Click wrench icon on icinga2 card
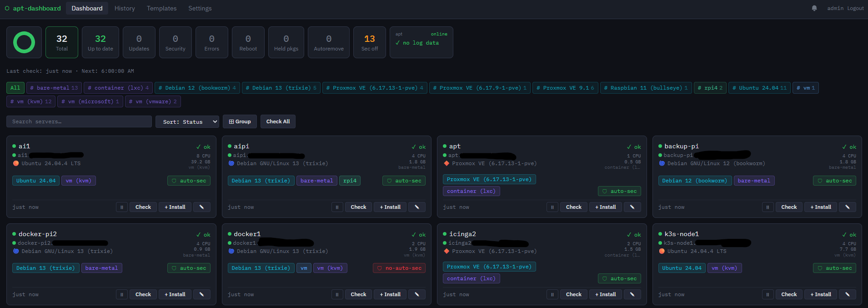The image size is (868, 308). pos(632,294)
